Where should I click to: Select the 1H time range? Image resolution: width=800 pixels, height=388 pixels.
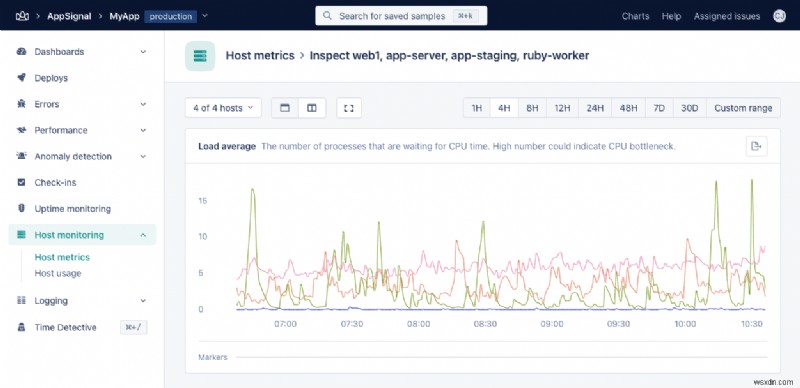click(x=477, y=108)
